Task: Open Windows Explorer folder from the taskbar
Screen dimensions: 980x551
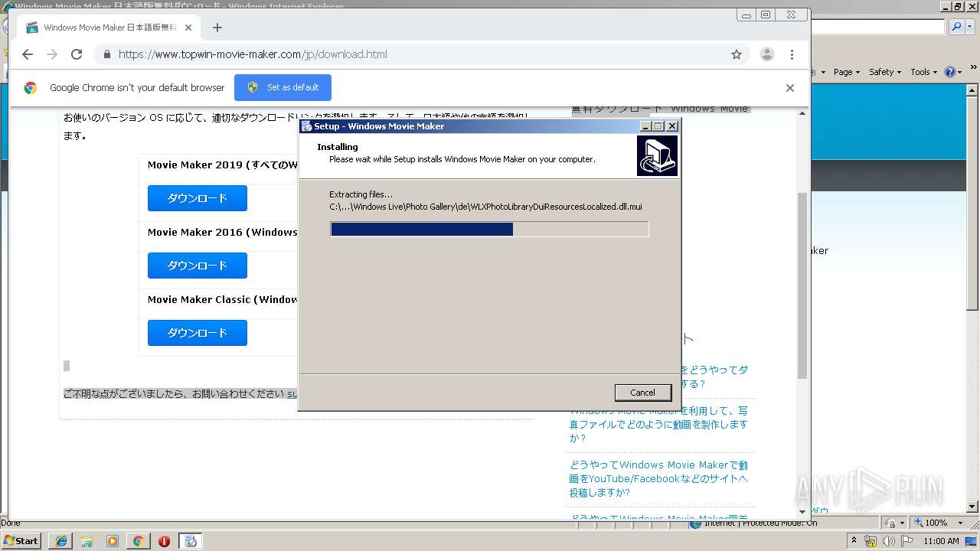Action: 87,541
